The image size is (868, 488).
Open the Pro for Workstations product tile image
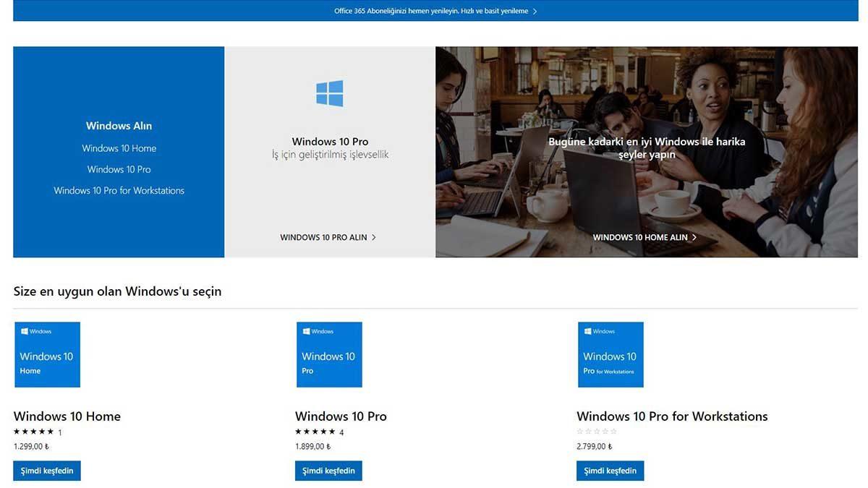pos(610,354)
